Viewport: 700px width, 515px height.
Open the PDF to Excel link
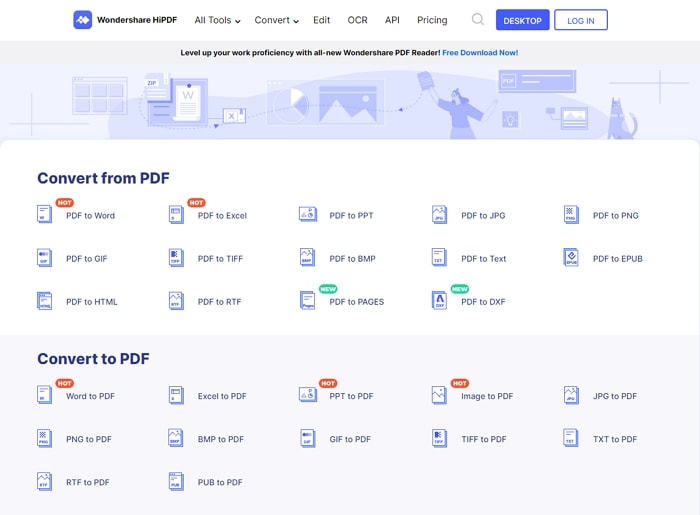(x=222, y=216)
